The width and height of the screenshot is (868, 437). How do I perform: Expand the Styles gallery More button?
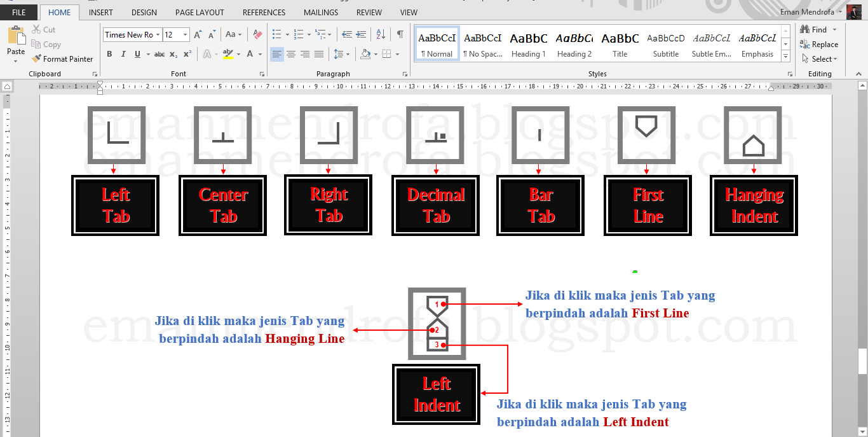pos(786,57)
